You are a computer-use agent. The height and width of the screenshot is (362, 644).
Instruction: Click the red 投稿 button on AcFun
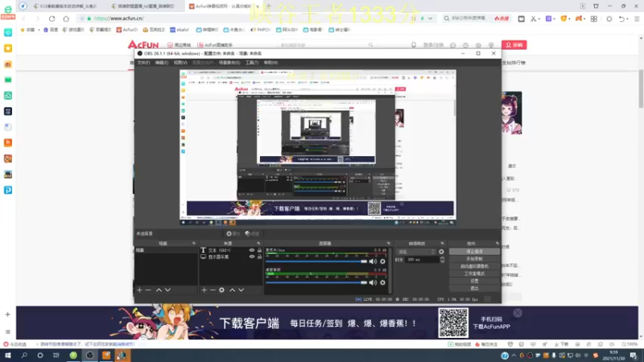point(514,45)
